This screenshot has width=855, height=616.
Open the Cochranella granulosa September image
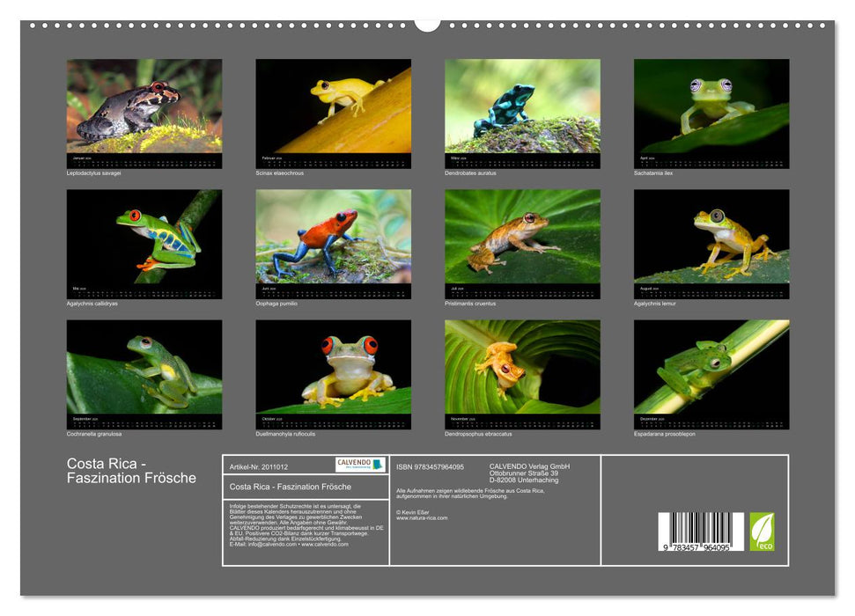[x=144, y=368]
